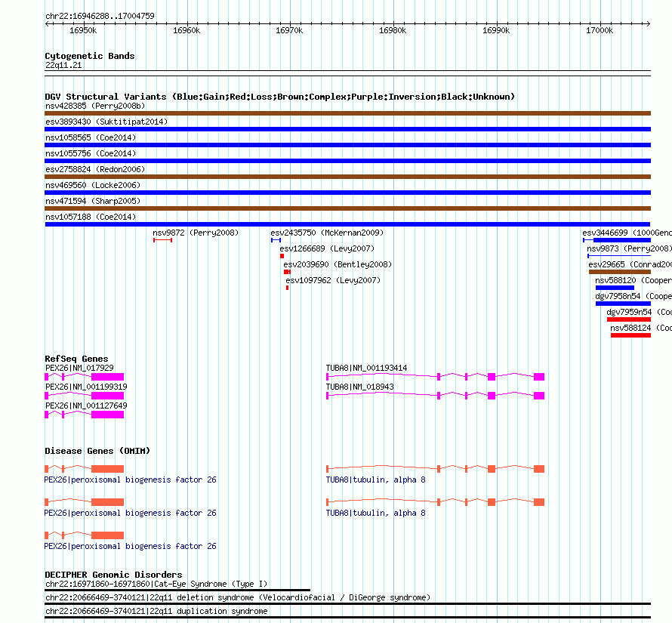Open the TUBA8|NM_018943 transcript label
The width and height of the screenshot is (672, 623).
(359, 387)
